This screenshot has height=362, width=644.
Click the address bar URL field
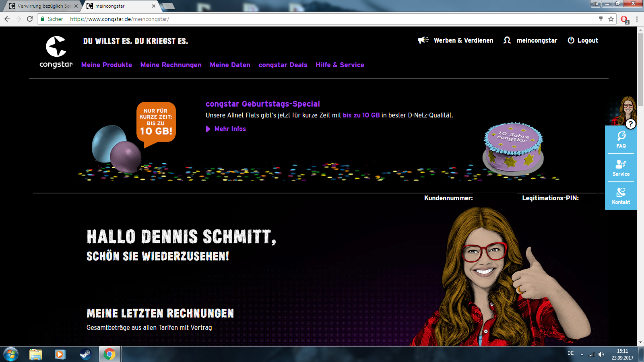point(322,19)
